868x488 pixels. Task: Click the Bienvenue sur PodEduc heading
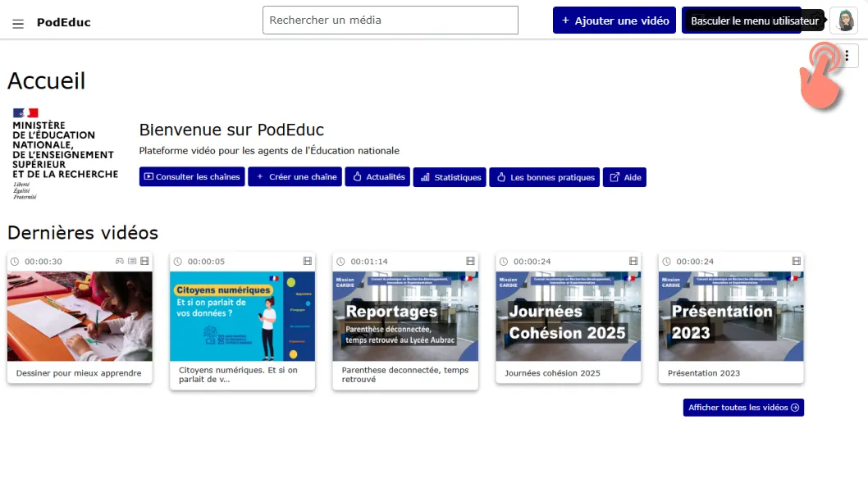(231, 130)
